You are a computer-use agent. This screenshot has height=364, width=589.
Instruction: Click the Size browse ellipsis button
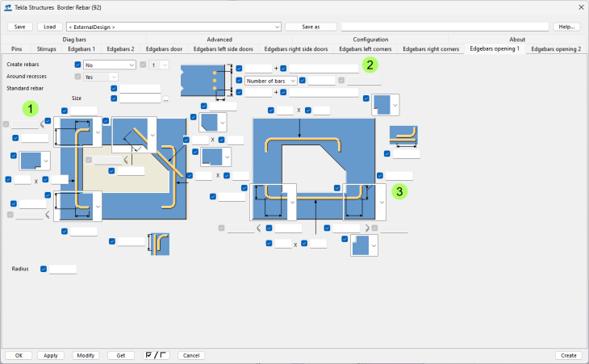pos(165,99)
